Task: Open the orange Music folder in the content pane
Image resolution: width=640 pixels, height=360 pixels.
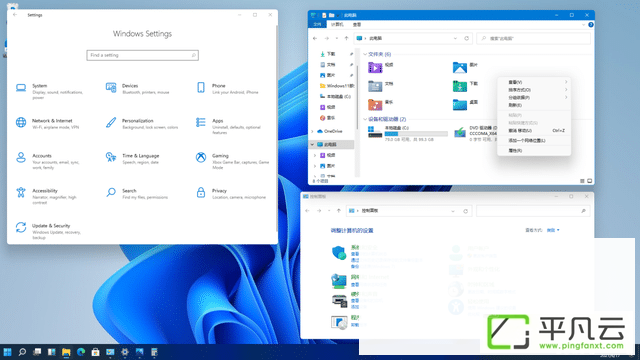Action: pyautogui.click(x=375, y=104)
